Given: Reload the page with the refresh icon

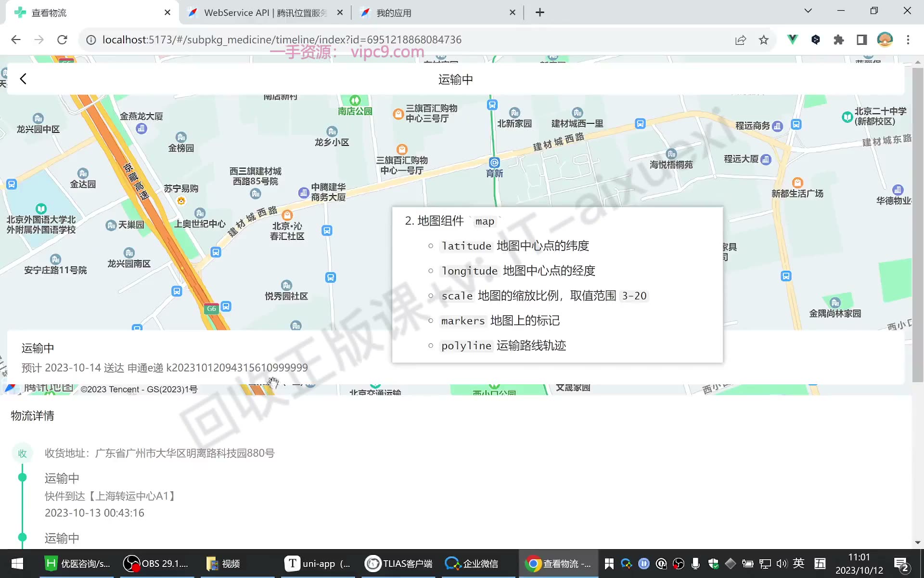Looking at the screenshot, I should point(62,39).
